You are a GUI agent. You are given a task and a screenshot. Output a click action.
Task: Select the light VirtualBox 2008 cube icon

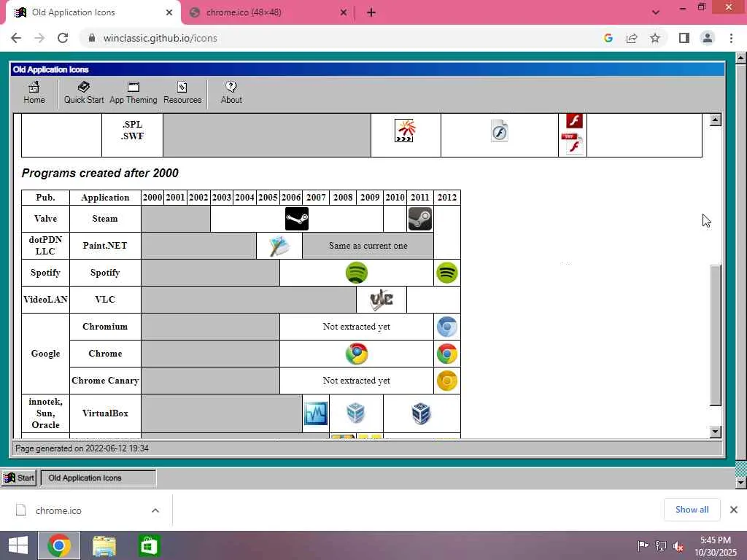[x=356, y=413]
